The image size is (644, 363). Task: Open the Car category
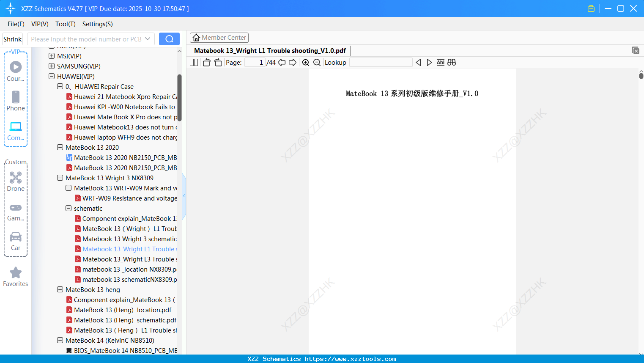pos(16,241)
